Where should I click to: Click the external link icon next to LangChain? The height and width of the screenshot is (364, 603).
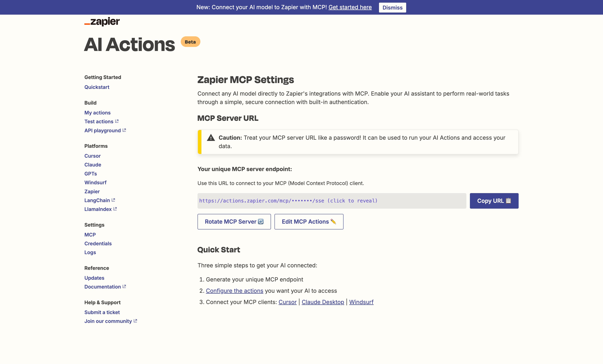coord(113,200)
